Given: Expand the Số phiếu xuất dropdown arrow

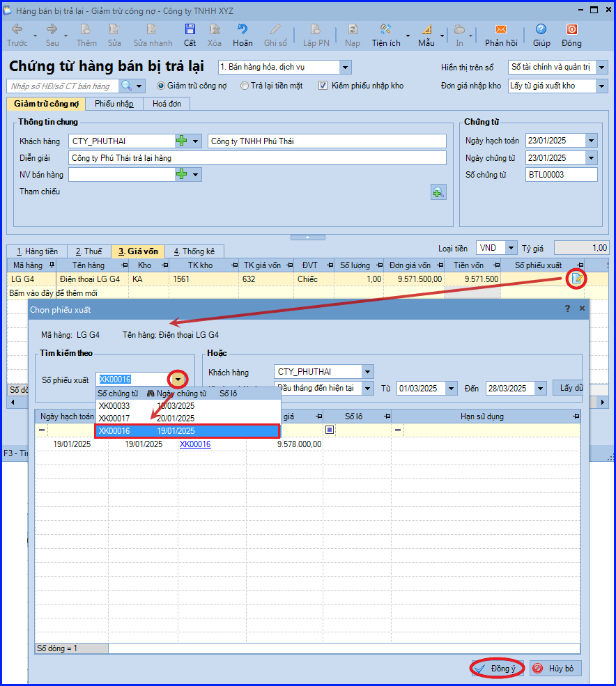Looking at the screenshot, I should pos(178,380).
